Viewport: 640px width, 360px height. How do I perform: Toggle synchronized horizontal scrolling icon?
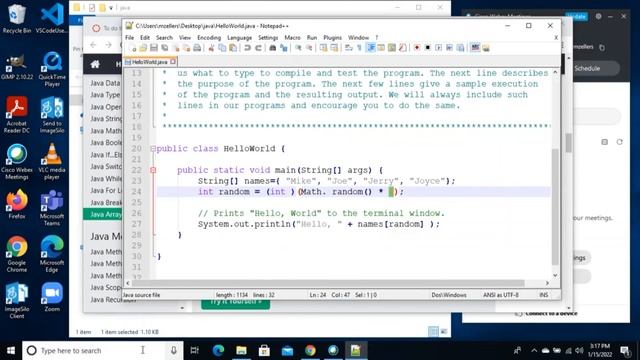(x=334, y=48)
